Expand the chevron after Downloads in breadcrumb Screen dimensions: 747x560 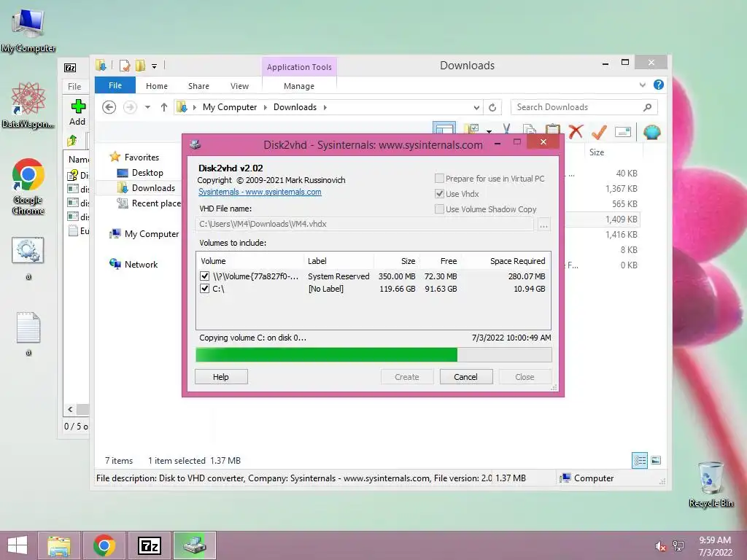click(325, 107)
